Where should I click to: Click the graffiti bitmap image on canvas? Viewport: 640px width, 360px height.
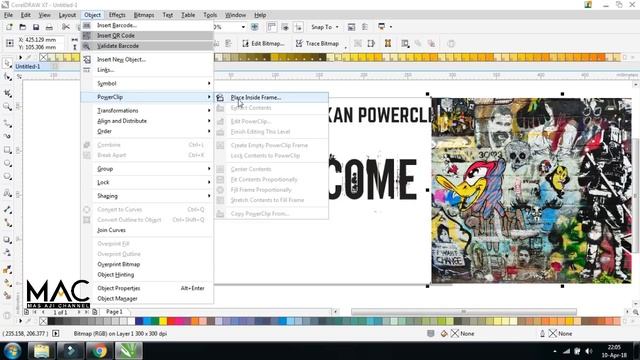pos(531,190)
